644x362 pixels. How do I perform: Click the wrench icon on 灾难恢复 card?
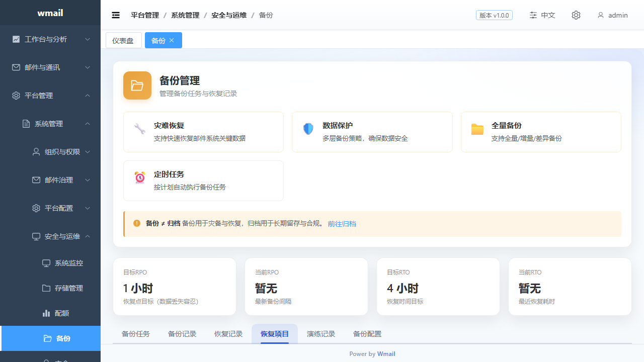pos(140,129)
